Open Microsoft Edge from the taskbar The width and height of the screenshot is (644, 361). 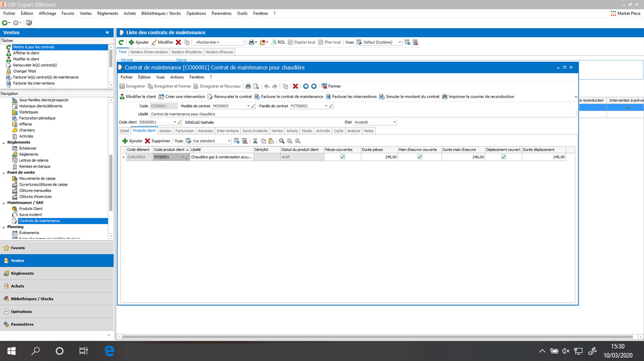[x=110, y=350]
